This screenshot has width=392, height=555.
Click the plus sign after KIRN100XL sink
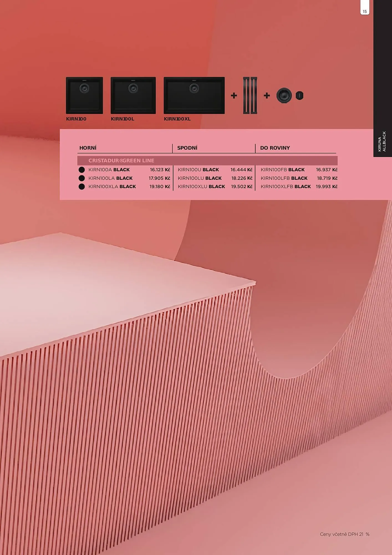coord(234,95)
